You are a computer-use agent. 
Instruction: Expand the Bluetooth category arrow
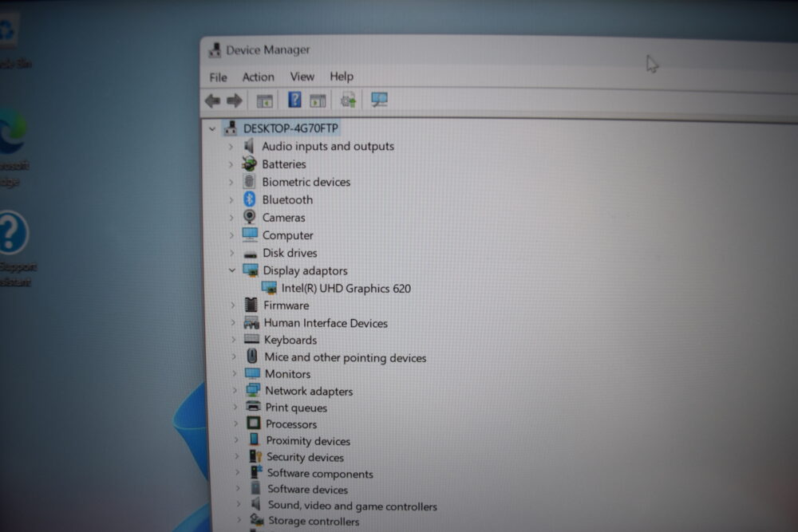(x=231, y=200)
